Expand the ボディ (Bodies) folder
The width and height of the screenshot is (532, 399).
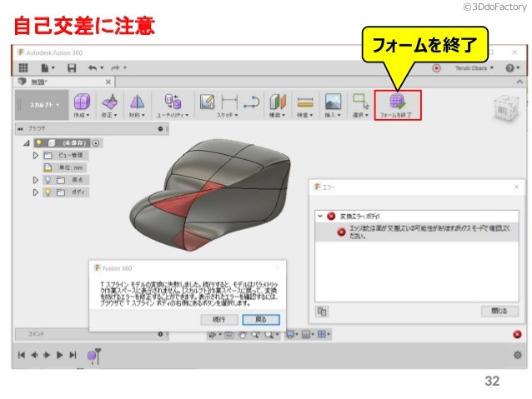(x=36, y=192)
